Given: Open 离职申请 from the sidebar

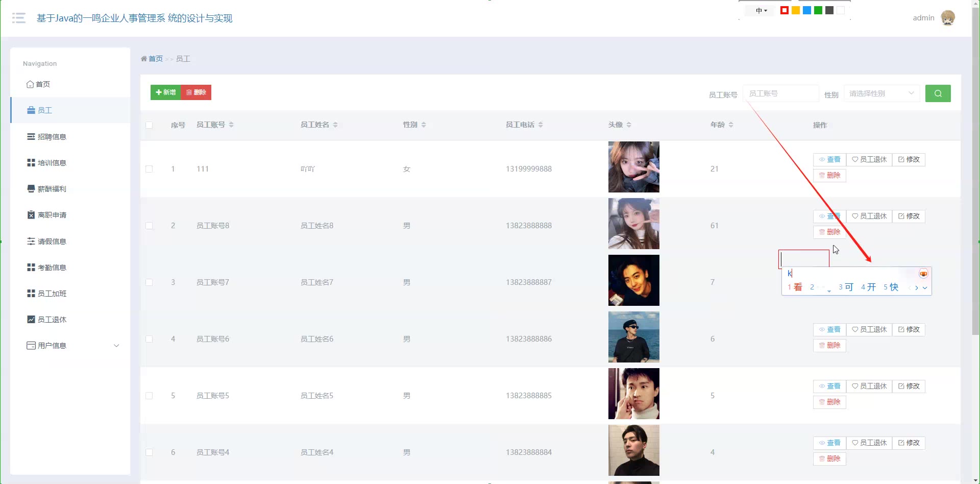Looking at the screenshot, I should (52, 215).
